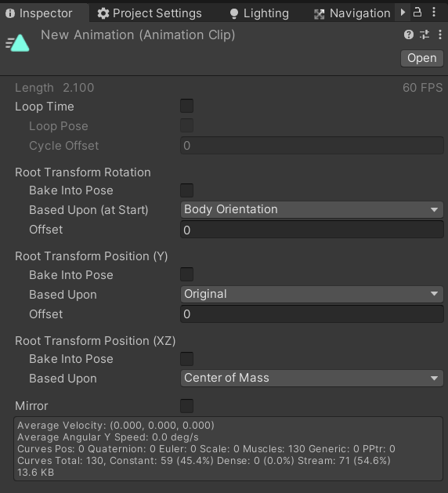Click the Average Velocity line
Screen dimensions: 448x493
click(x=116, y=425)
